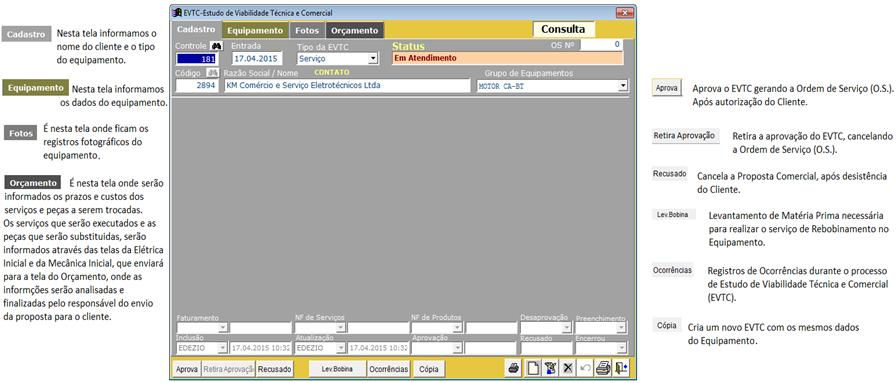This screenshot has width=896, height=383.
Task: Click the black printer icon in bottom toolbar
Action: [514, 369]
